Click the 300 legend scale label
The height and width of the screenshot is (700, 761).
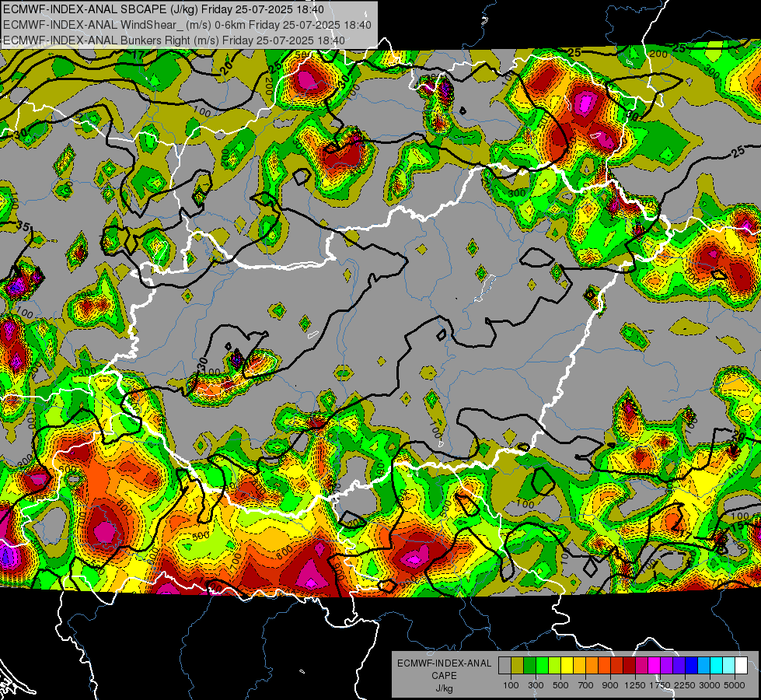pyautogui.click(x=536, y=685)
